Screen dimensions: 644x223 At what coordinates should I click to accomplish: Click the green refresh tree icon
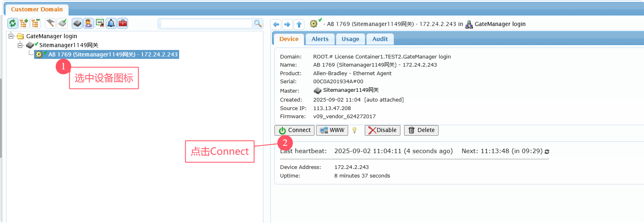pos(13,24)
